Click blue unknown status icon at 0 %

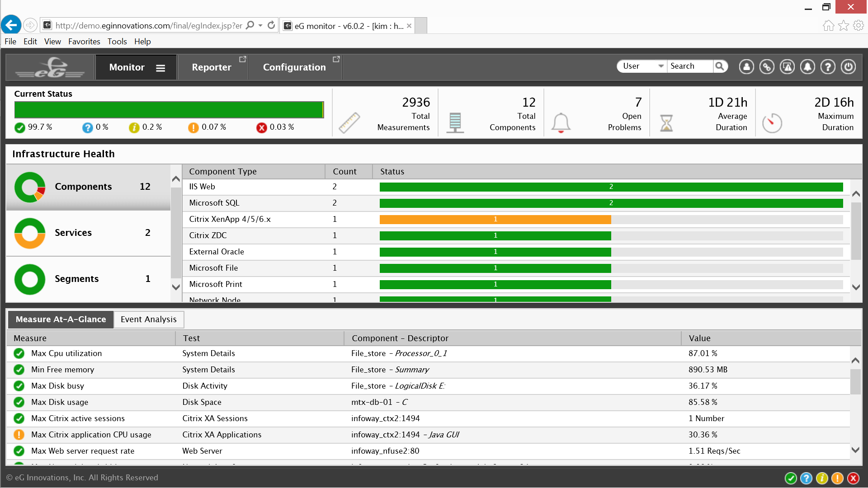pyautogui.click(x=88, y=128)
